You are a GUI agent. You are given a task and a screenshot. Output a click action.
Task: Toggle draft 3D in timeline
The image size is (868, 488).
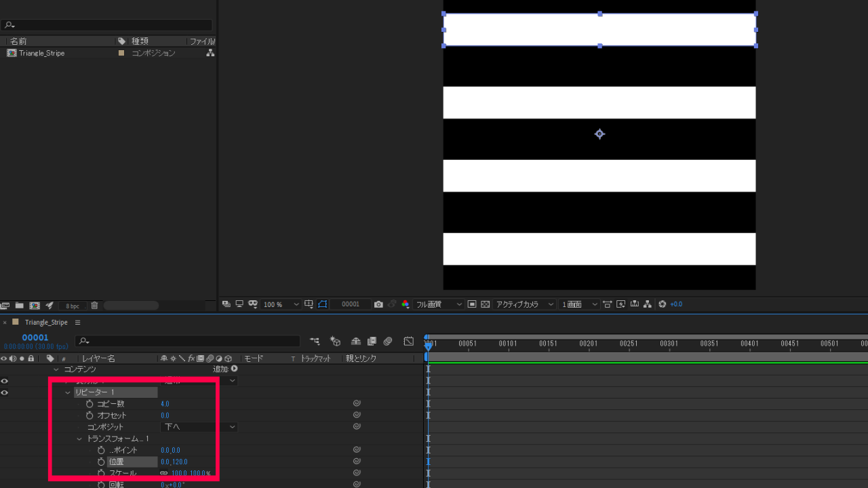click(x=335, y=342)
